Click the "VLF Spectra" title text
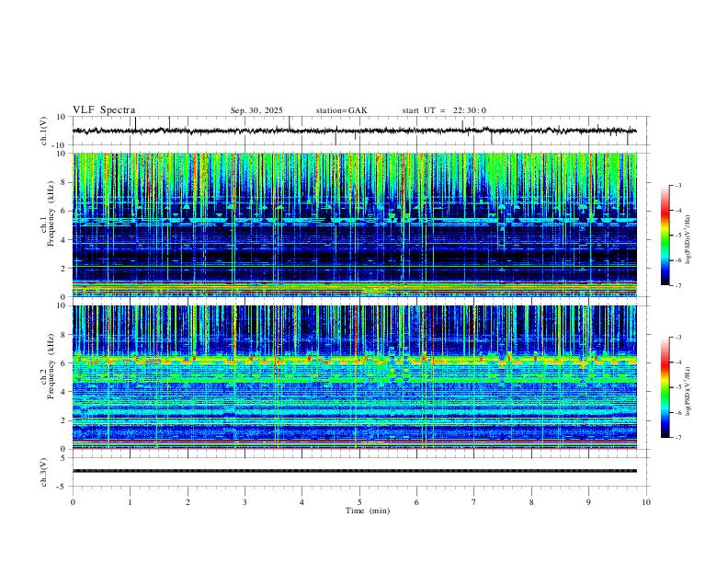 (104, 110)
